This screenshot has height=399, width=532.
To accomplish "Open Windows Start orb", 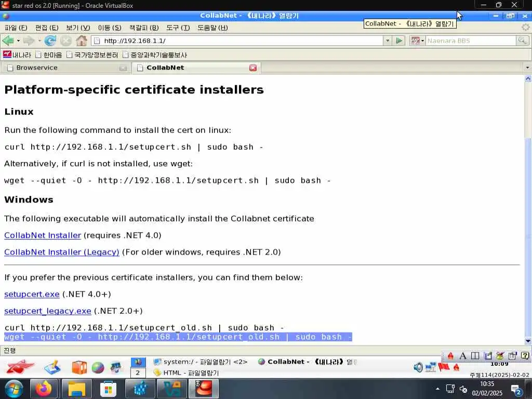I will [x=14, y=389].
